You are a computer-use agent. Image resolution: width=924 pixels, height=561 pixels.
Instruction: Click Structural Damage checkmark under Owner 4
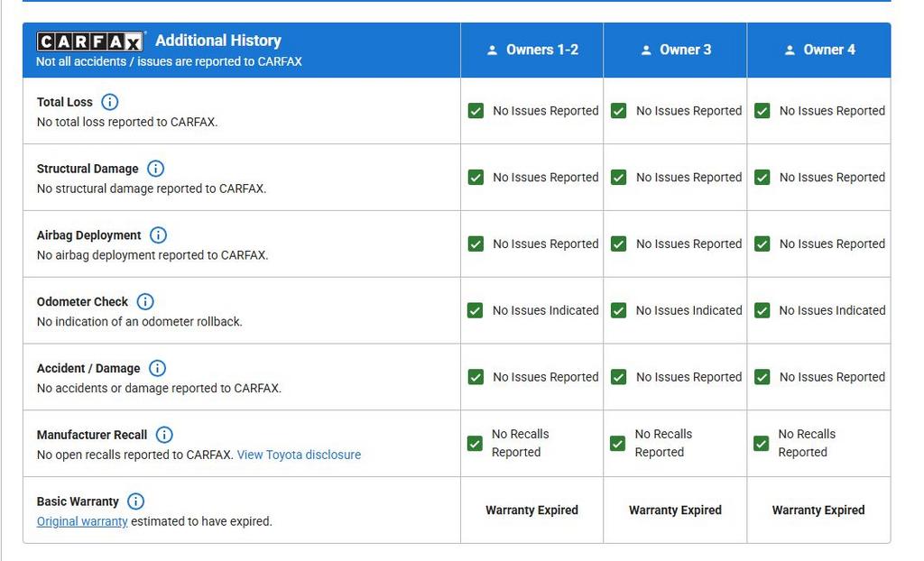click(x=762, y=178)
